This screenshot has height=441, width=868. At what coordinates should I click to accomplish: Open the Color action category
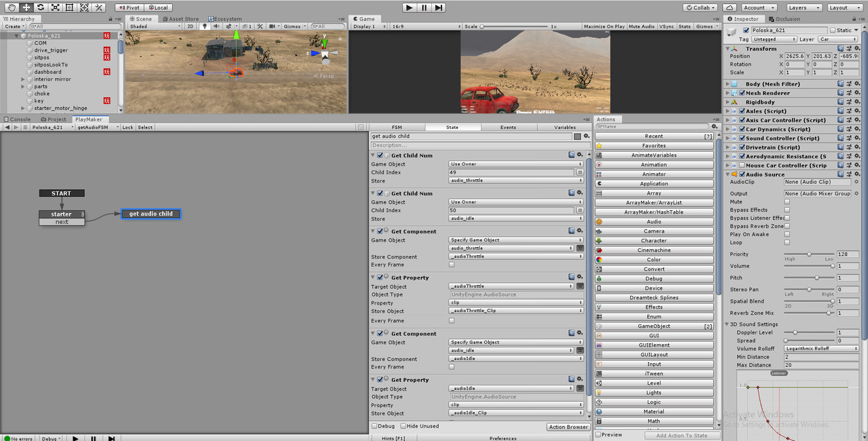654,260
